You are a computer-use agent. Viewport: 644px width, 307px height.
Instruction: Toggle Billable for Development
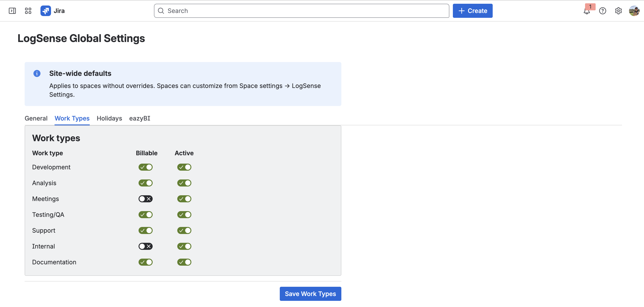[x=146, y=167]
